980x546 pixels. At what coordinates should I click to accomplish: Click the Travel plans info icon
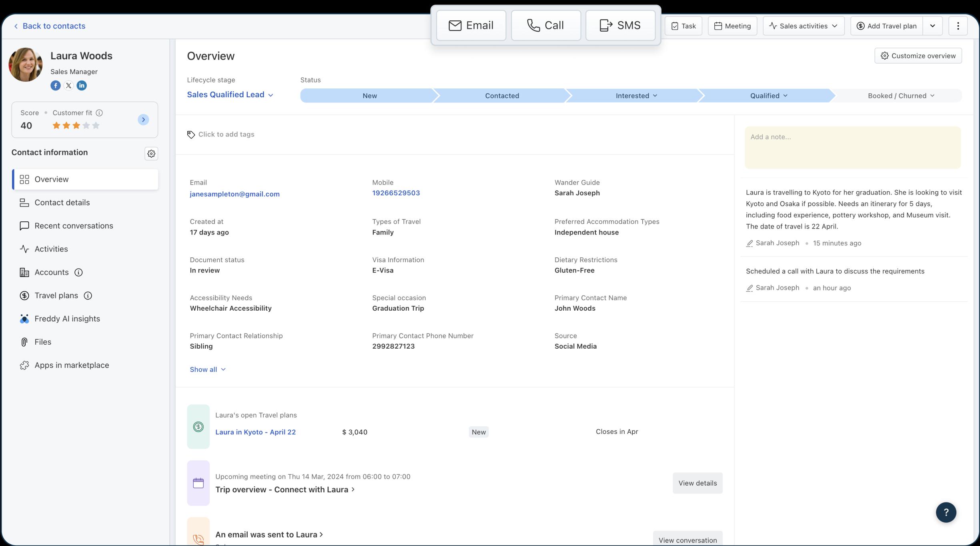click(88, 296)
